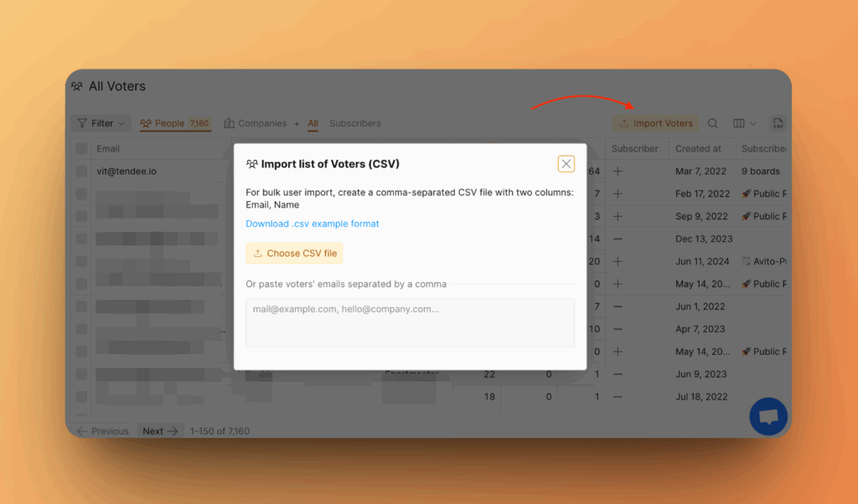Click Download .csv example format link
The image size is (858, 504).
coord(313,224)
